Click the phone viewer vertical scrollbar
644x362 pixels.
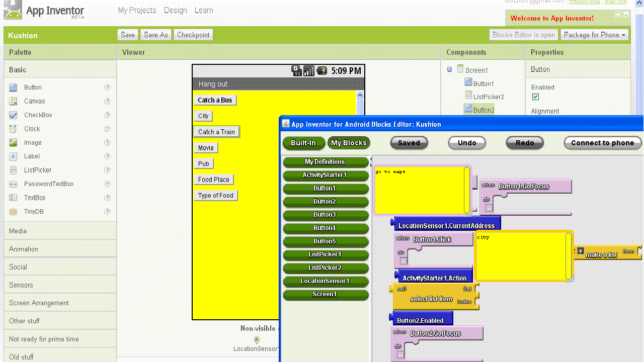click(360, 105)
